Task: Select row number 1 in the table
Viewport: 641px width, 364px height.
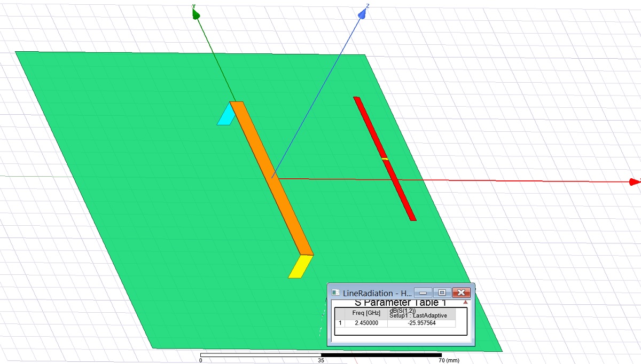Action: [340, 323]
